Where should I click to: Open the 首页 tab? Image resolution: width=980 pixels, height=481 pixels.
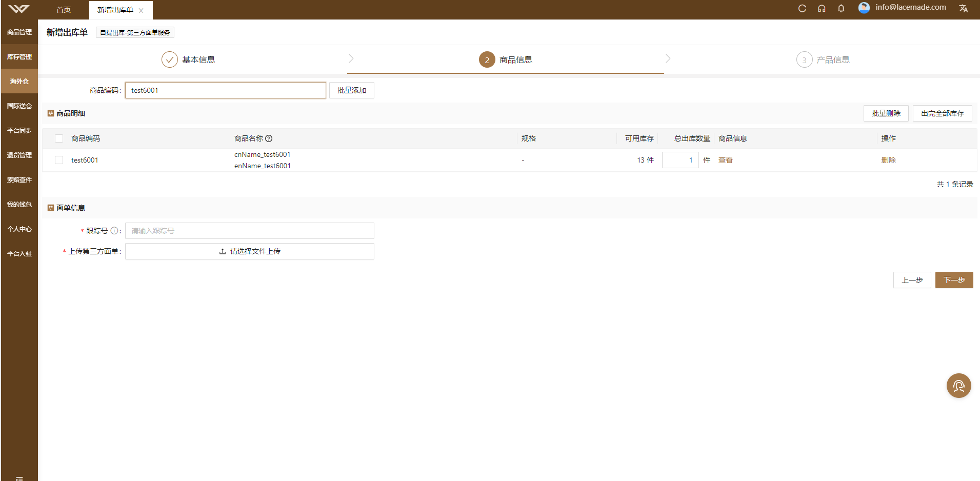pyautogui.click(x=64, y=10)
